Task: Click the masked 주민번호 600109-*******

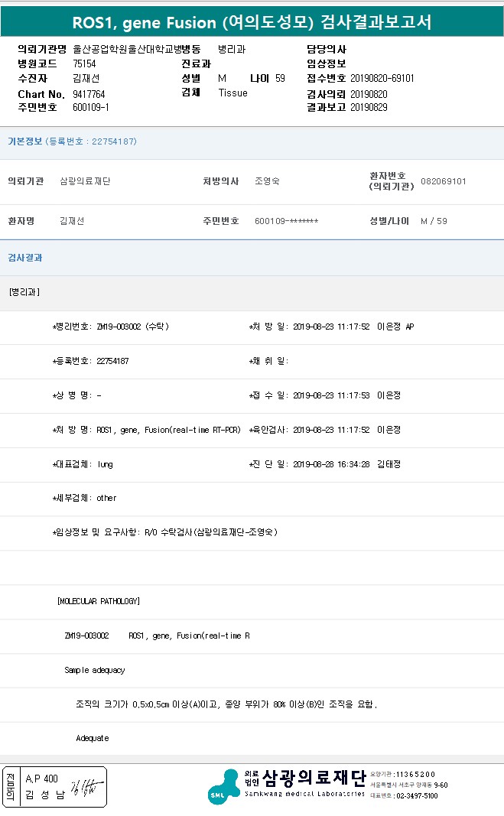Action: [x=286, y=221]
